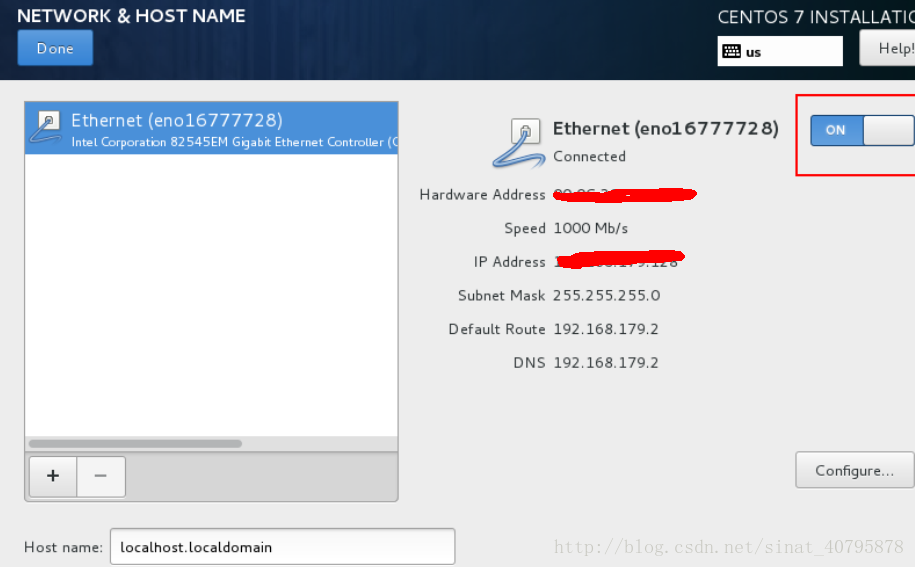Click the blank OFF side of network switch
The image size is (915, 567).
click(888, 130)
